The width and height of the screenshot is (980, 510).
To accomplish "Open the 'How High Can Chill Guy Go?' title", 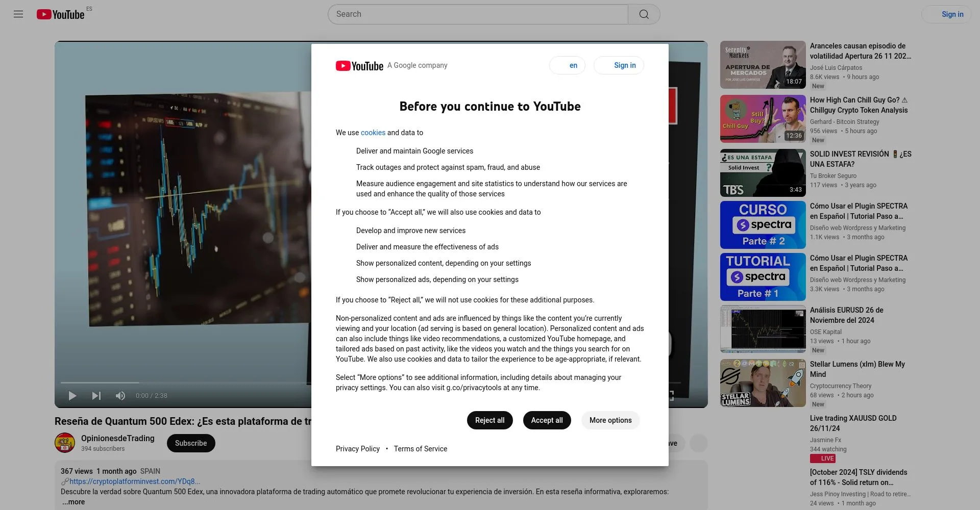I will click(859, 105).
